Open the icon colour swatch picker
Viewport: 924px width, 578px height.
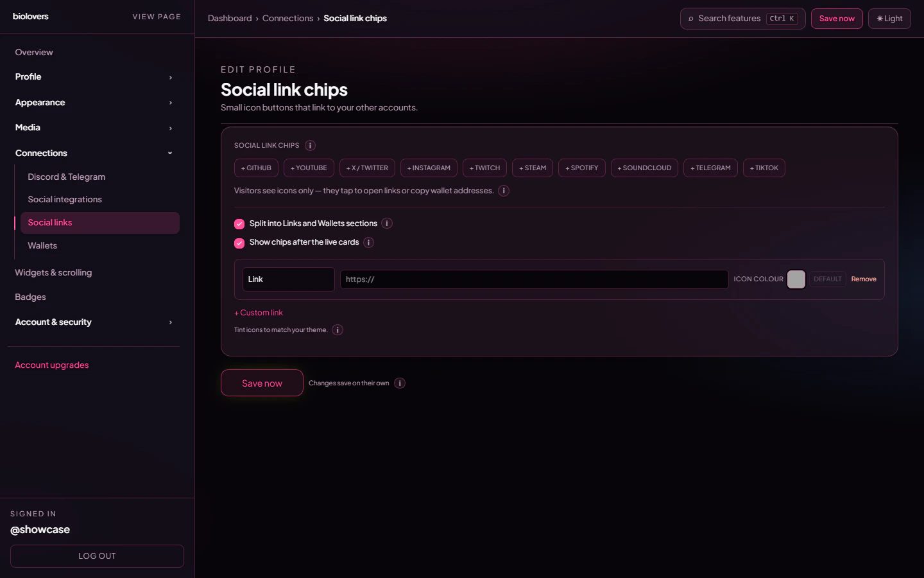coord(796,279)
